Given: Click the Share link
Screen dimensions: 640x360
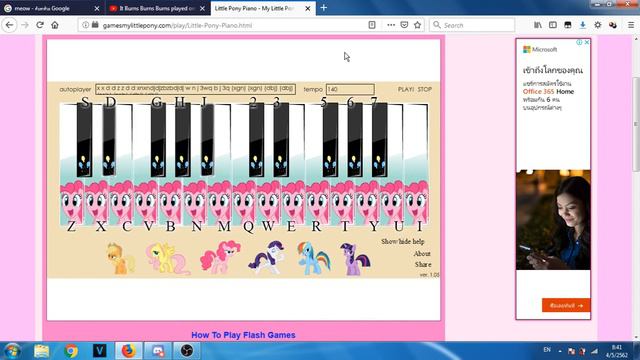Looking at the screenshot, I should pyautogui.click(x=423, y=264).
